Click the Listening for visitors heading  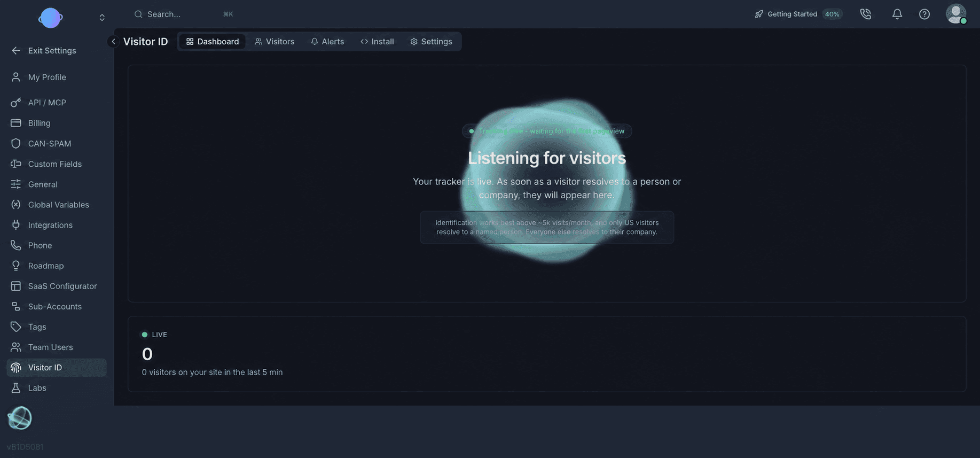[547, 158]
